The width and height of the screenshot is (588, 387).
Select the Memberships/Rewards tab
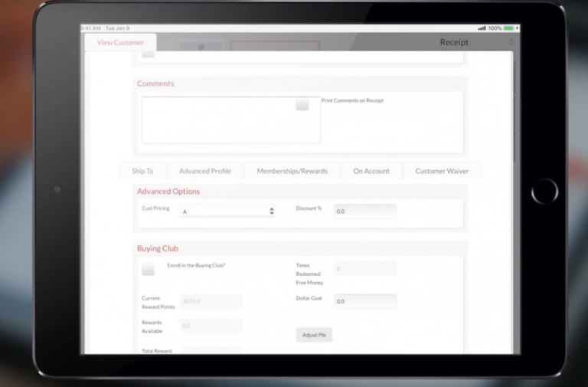click(x=292, y=171)
